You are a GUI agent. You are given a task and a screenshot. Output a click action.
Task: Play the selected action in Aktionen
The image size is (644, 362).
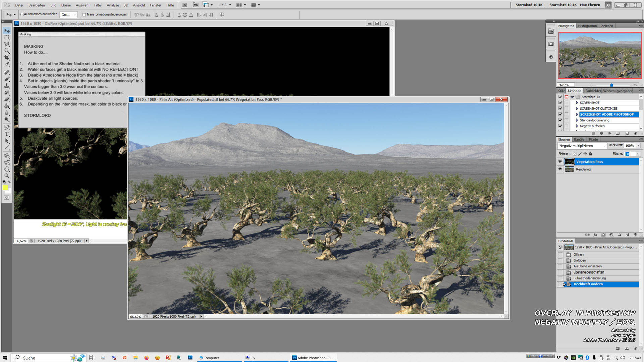(x=610, y=133)
